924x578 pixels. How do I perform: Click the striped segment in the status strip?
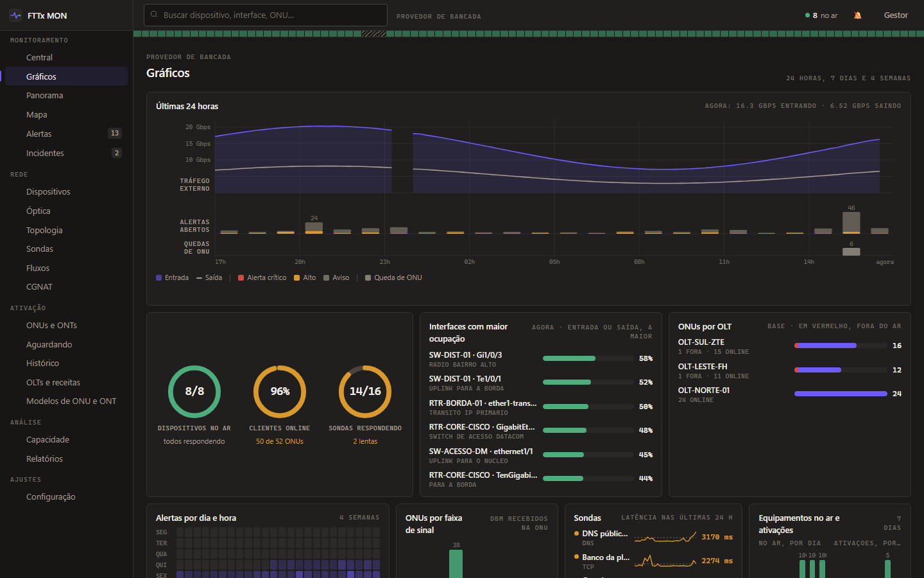[373, 34]
